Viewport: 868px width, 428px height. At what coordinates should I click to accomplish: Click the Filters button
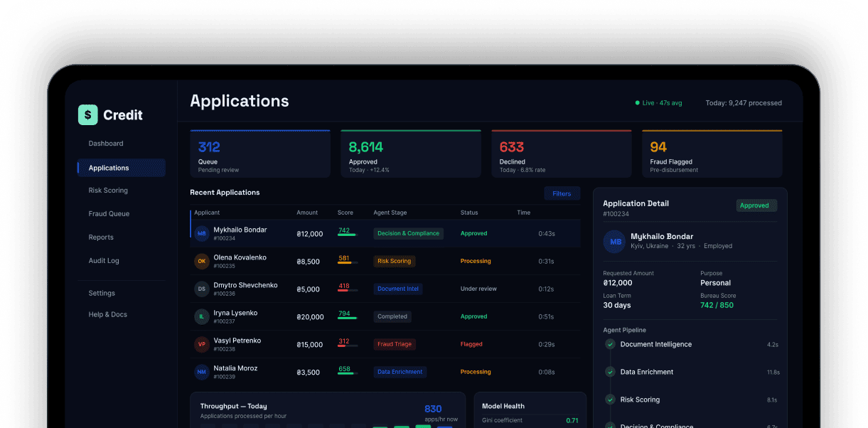[x=562, y=193]
